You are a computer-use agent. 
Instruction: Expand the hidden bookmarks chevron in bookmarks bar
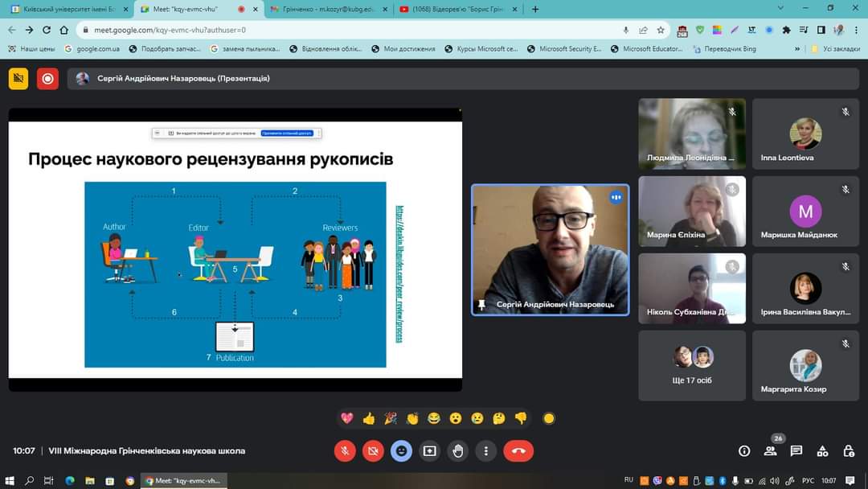797,48
